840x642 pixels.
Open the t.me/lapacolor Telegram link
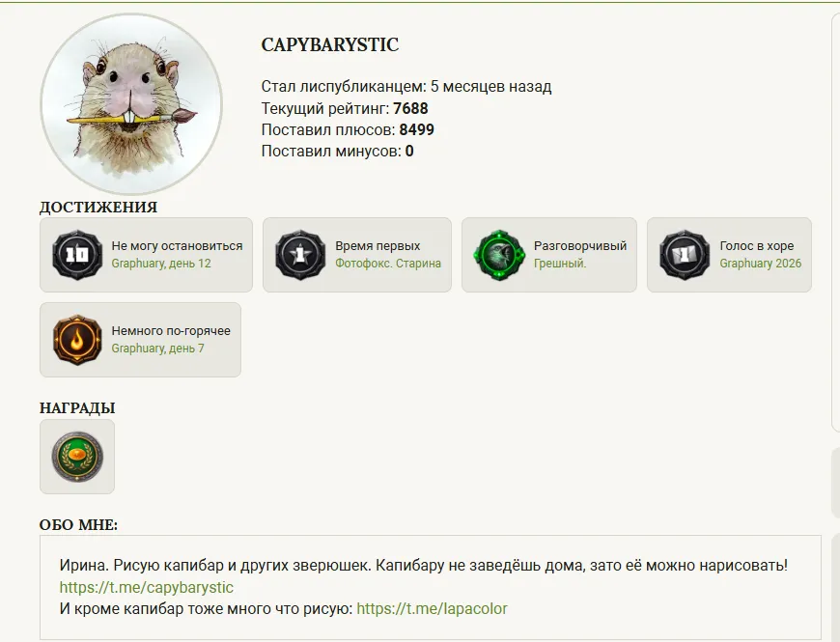(432, 608)
